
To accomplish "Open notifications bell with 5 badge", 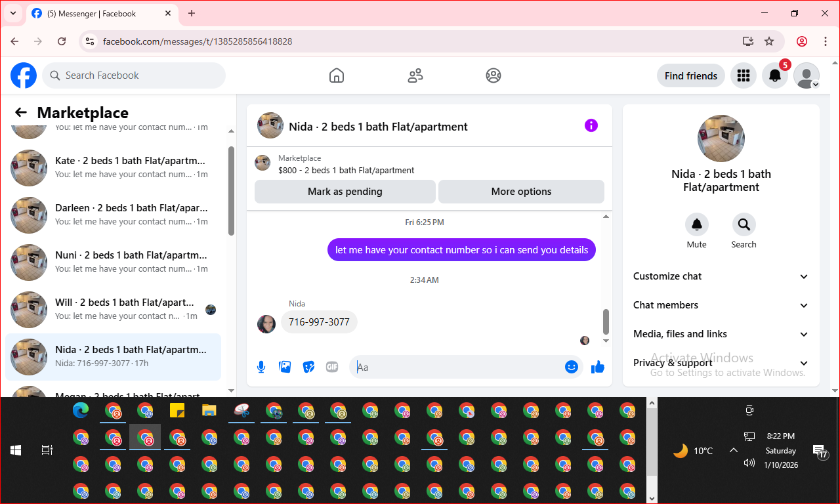I will pos(775,76).
